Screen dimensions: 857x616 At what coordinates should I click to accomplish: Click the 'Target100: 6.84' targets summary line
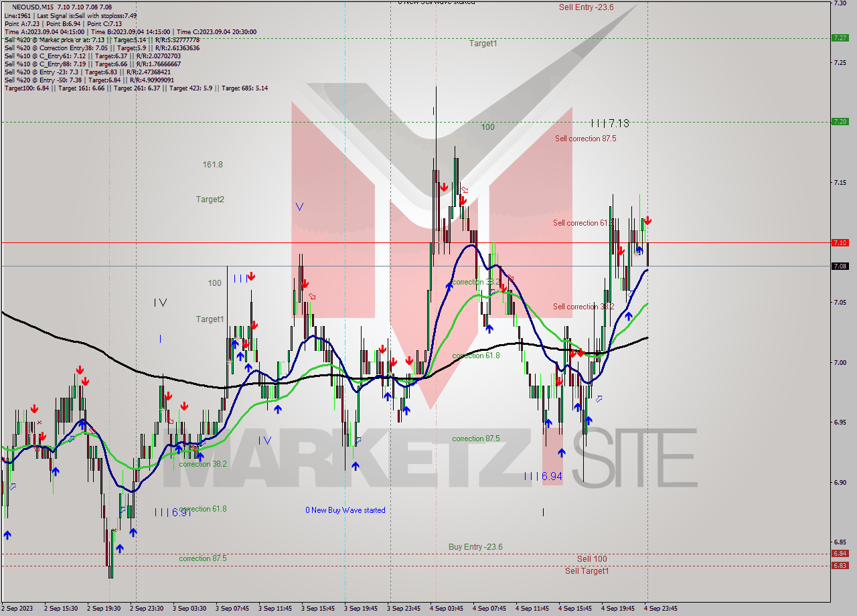point(136,88)
